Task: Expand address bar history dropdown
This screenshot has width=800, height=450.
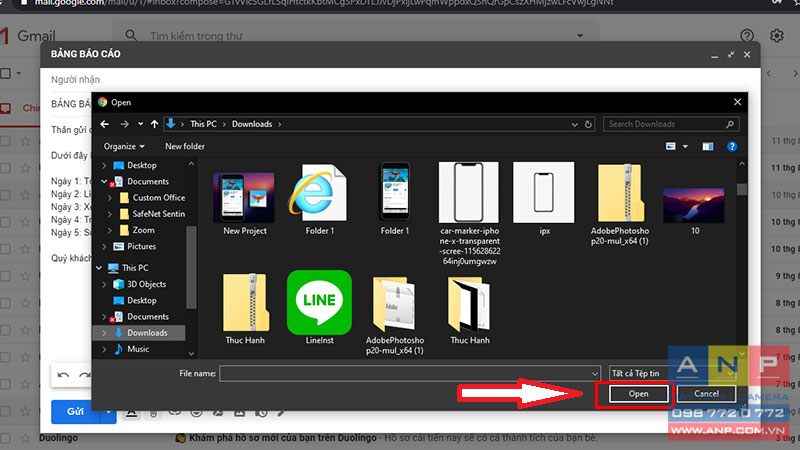Action: [574, 124]
